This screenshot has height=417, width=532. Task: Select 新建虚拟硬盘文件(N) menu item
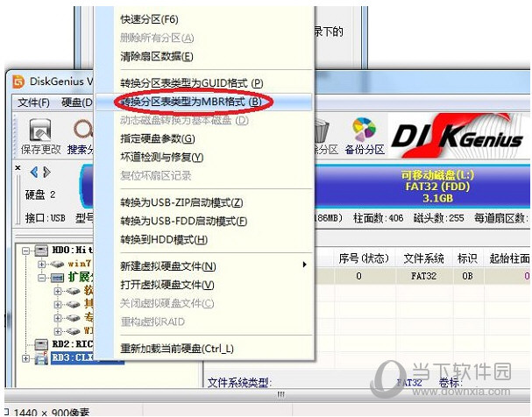coord(168,266)
